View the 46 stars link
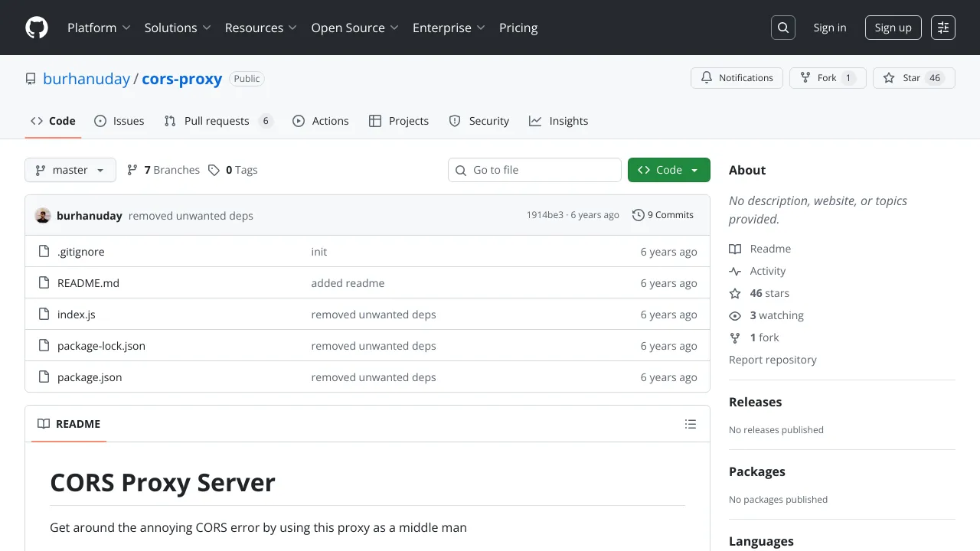Image resolution: width=980 pixels, height=551 pixels. point(759,293)
